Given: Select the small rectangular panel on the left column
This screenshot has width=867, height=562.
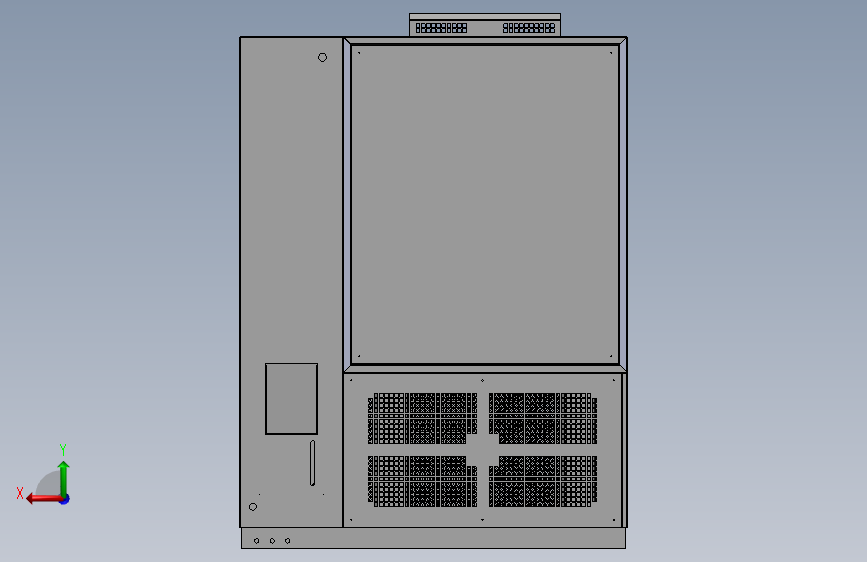Looking at the screenshot, I should (x=291, y=399).
